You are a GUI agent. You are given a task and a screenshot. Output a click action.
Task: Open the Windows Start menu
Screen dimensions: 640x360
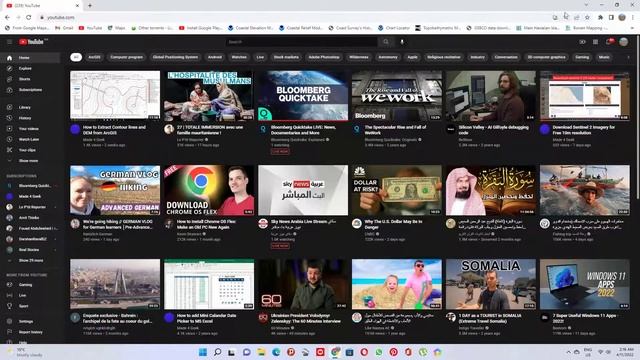pos(203,352)
